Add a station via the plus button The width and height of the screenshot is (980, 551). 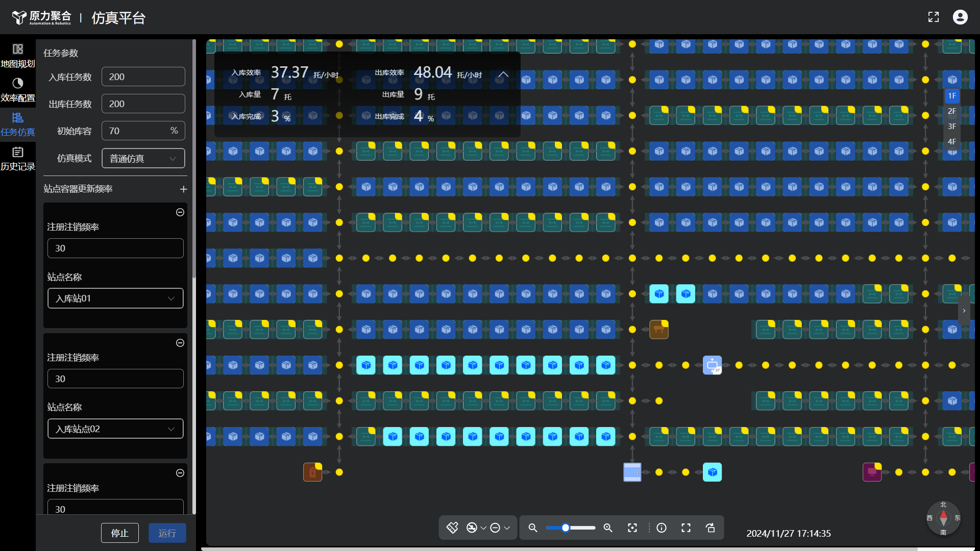184,189
